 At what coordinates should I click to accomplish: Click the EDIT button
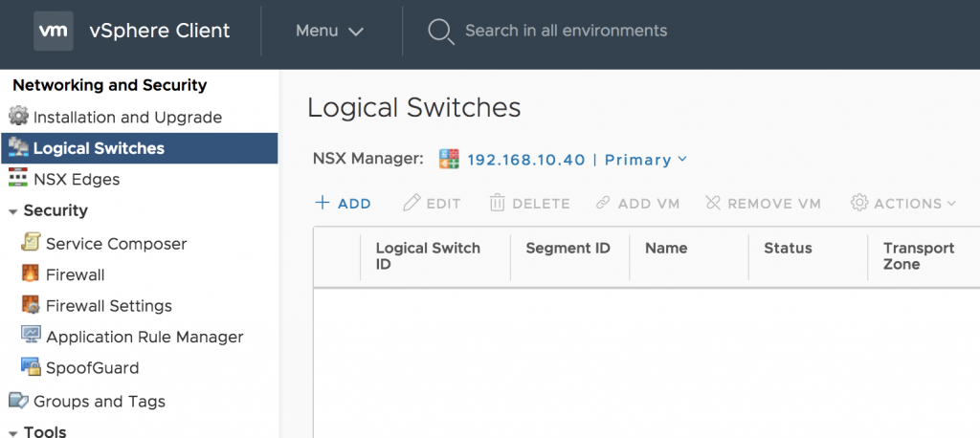(432, 203)
